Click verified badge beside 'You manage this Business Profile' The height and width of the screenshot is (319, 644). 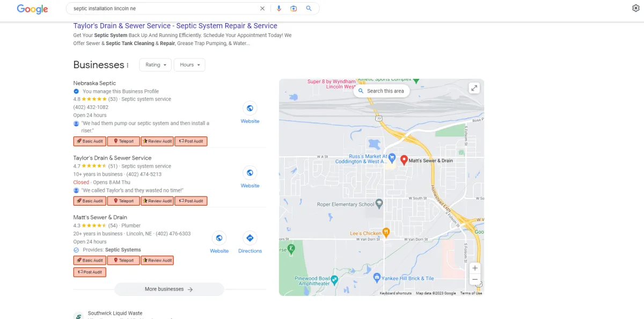[x=76, y=91]
